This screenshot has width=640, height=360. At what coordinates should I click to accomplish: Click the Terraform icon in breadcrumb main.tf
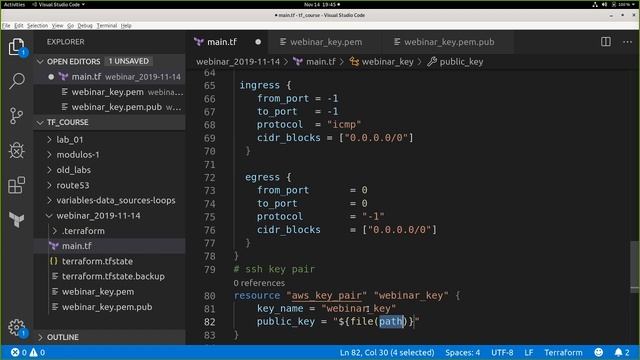(x=298, y=62)
